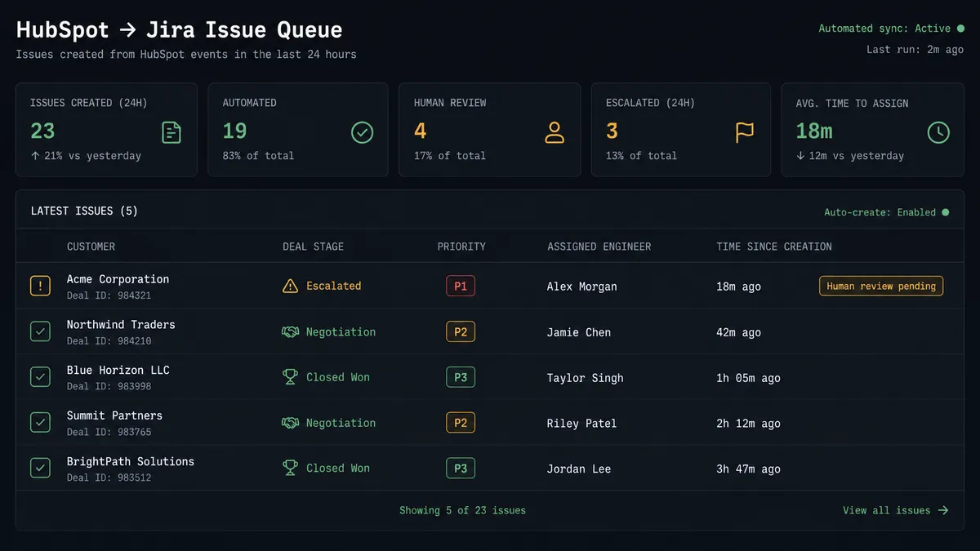Click the Latest Issues (5) heading
The height and width of the screenshot is (551, 980).
tap(84, 211)
